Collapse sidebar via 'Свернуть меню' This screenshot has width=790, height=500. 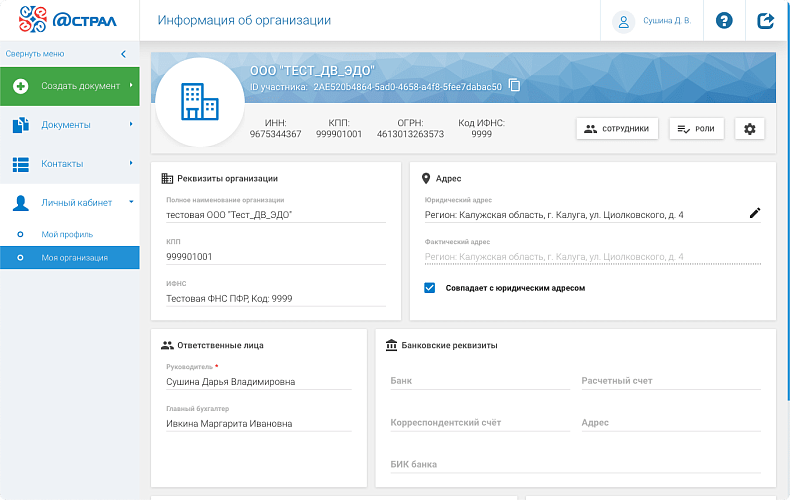(x=66, y=54)
